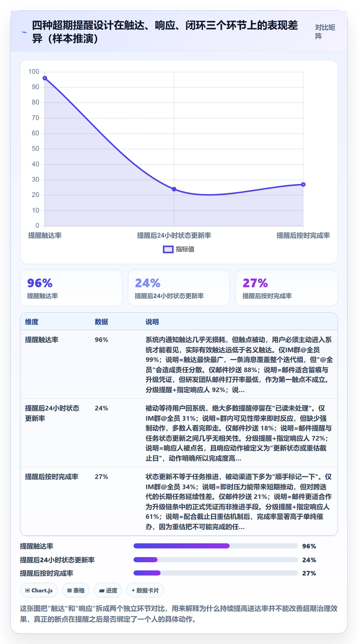Click the 提醒触达率 x-axis label
This screenshot has height=644, width=358.
[x=45, y=235]
